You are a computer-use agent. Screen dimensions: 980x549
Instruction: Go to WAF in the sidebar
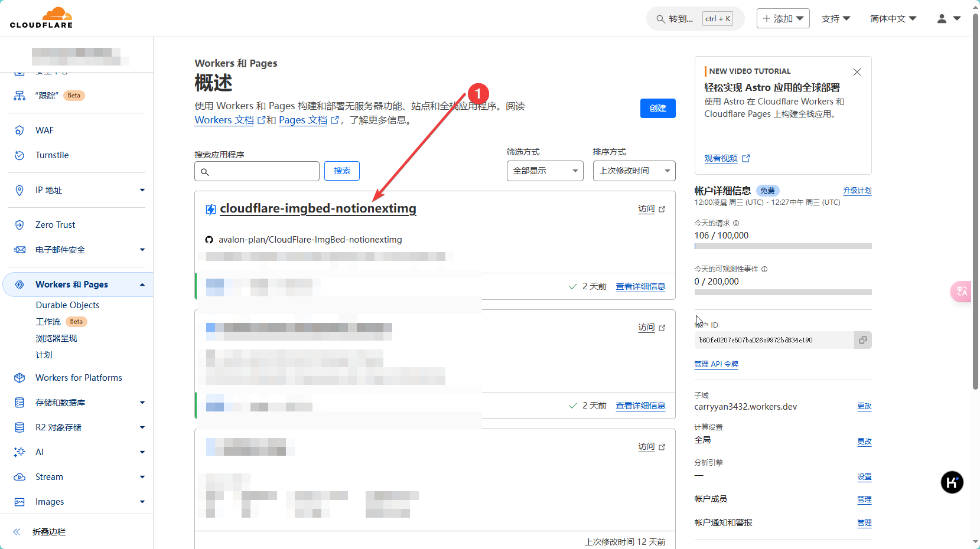(x=44, y=130)
